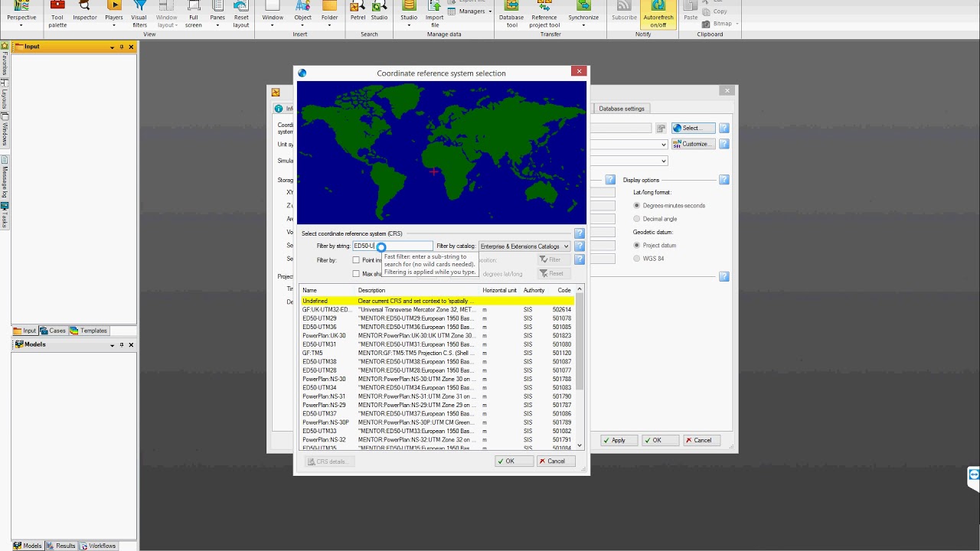The image size is (980, 551).
Task: Click Cancel in CRS selection dialog
Action: [556, 461]
